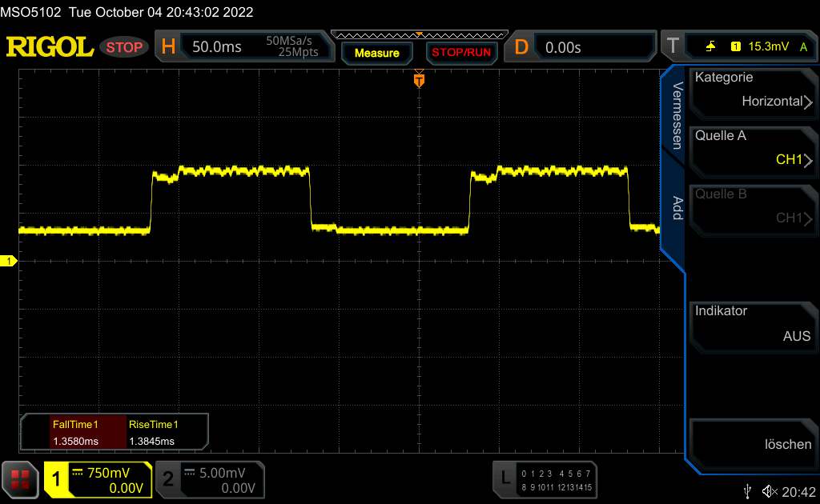Click the Measure button

coord(376,53)
